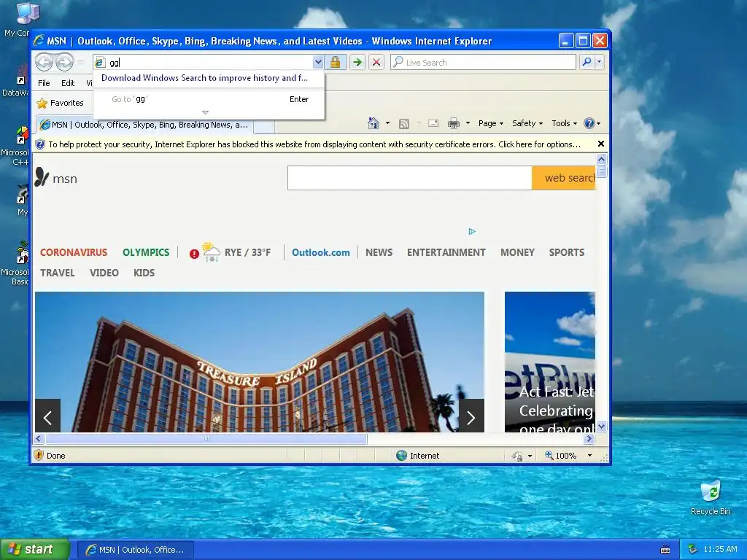
Task: Click the status bar privacy settings icon
Action: coord(517,456)
